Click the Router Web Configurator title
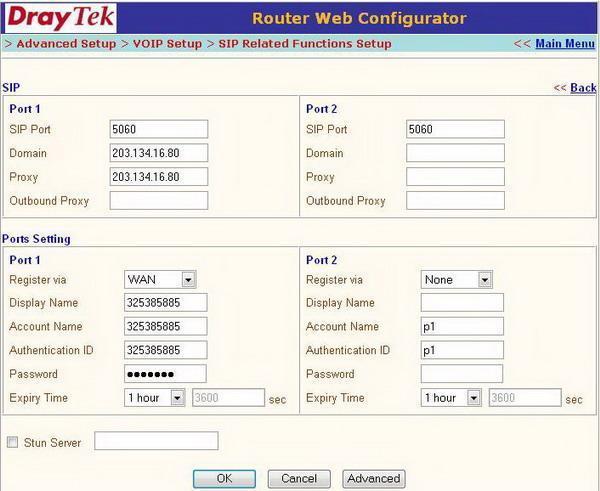600x491 pixels. (359, 18)
